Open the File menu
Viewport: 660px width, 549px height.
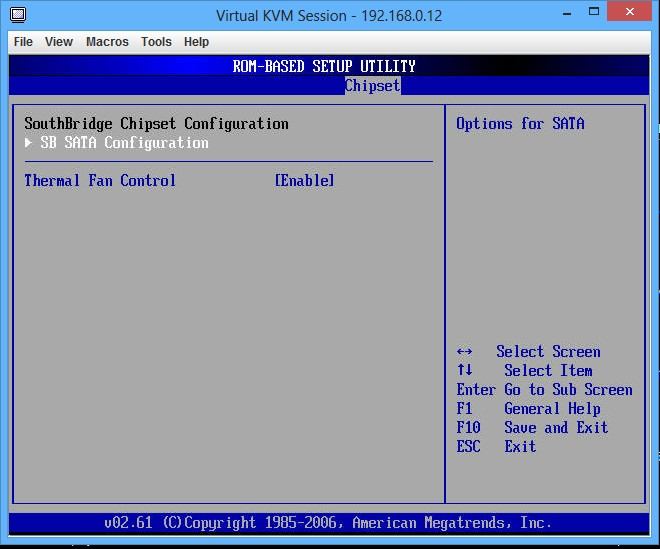tap(23, 42)
